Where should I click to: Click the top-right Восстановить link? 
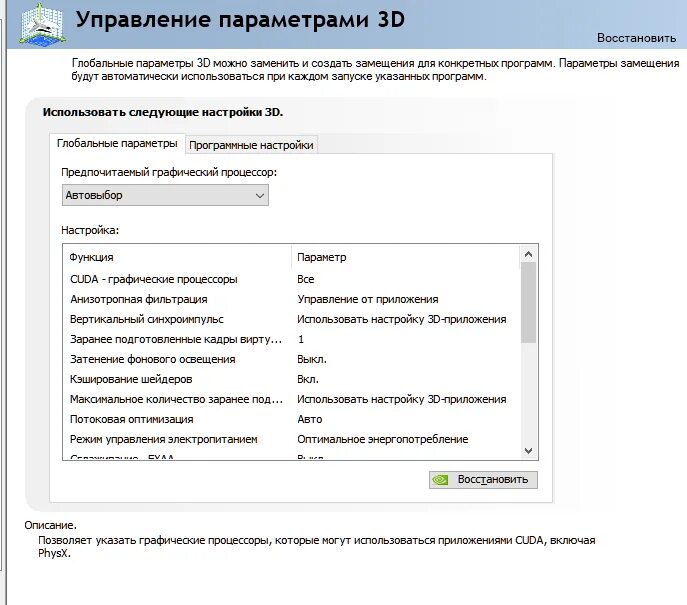[636, 38]
